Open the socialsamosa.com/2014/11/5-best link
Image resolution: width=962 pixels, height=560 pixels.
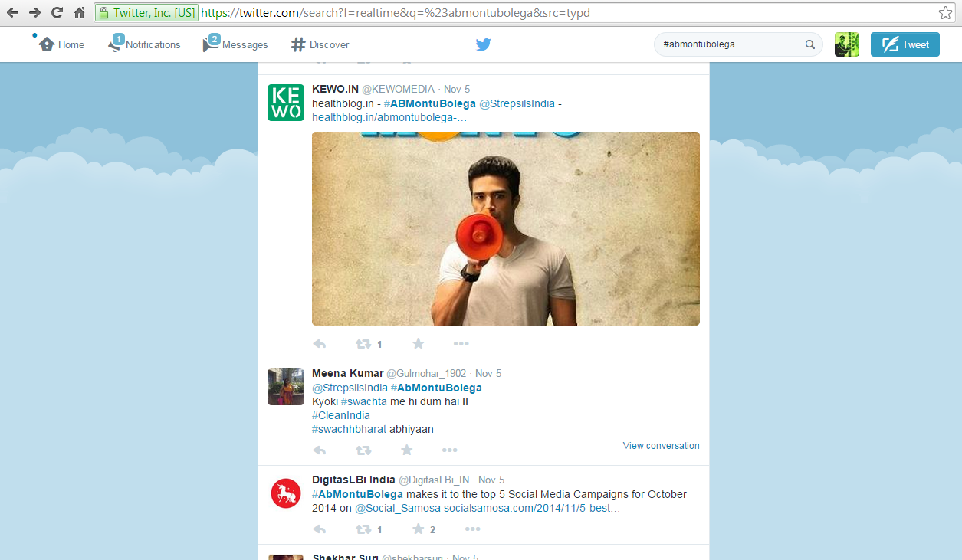532,508
